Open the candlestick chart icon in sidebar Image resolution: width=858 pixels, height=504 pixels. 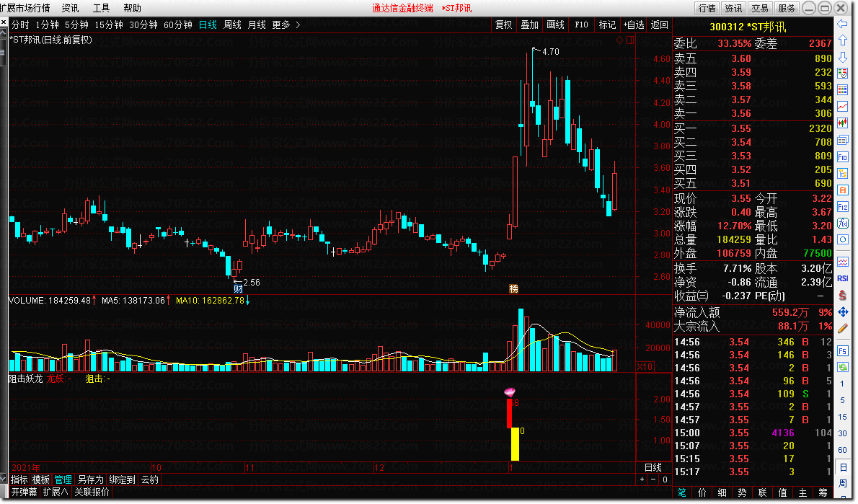coord(843,123)
